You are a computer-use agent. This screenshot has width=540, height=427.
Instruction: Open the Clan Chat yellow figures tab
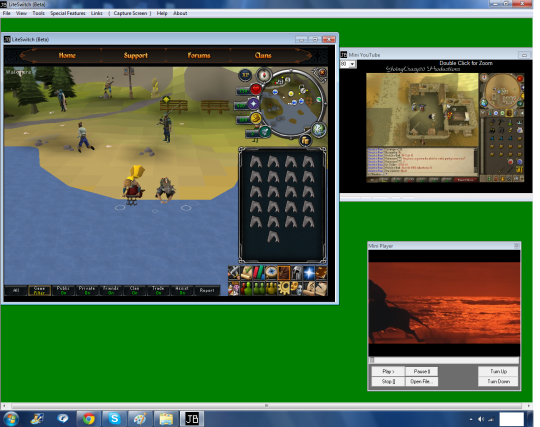pos(271,288)
